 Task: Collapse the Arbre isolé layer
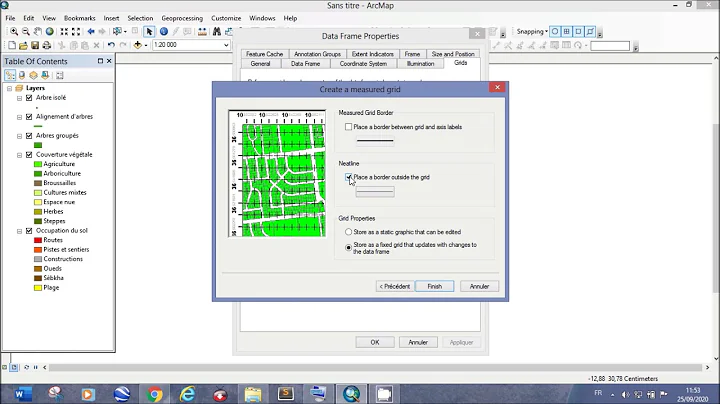pos(19,98)
